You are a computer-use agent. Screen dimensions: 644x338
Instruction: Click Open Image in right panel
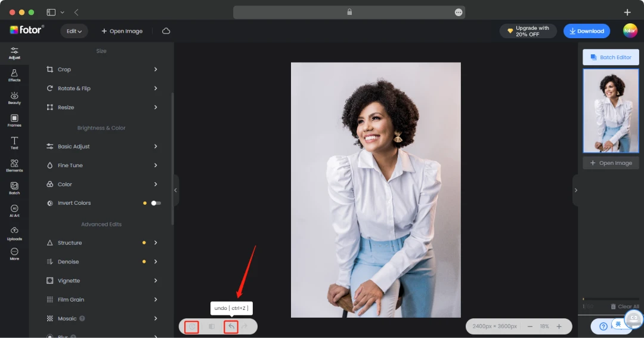611,163
